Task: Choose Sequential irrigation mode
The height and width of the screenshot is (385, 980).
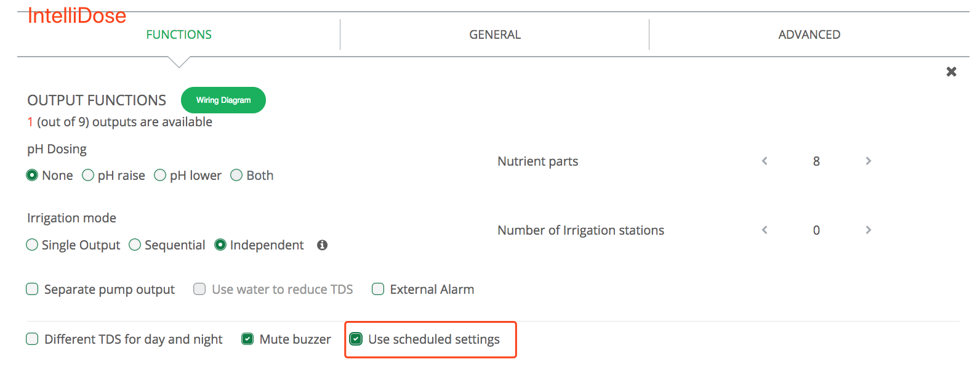Action: 135,245
